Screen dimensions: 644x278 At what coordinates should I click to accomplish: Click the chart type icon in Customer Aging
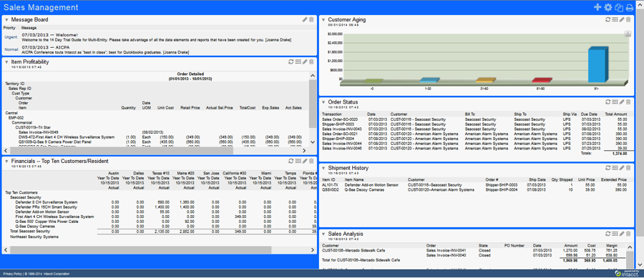tap(628, 34)
